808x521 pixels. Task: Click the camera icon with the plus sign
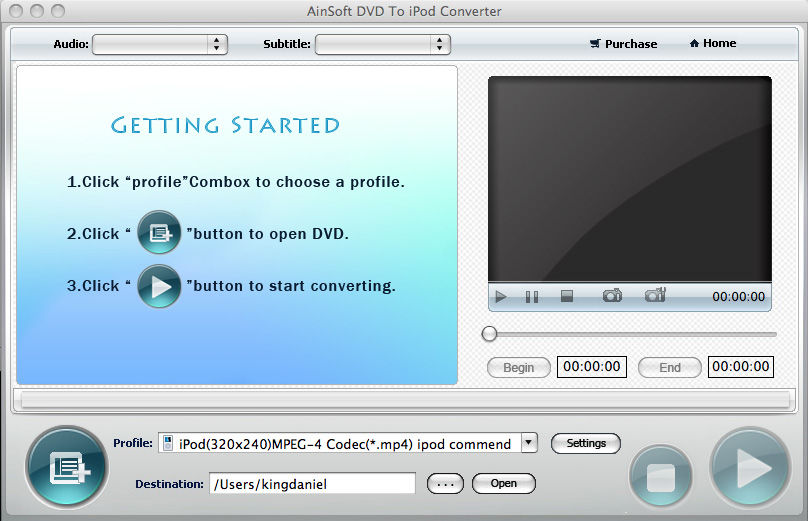pyautogui.click(x=655, y=295)
